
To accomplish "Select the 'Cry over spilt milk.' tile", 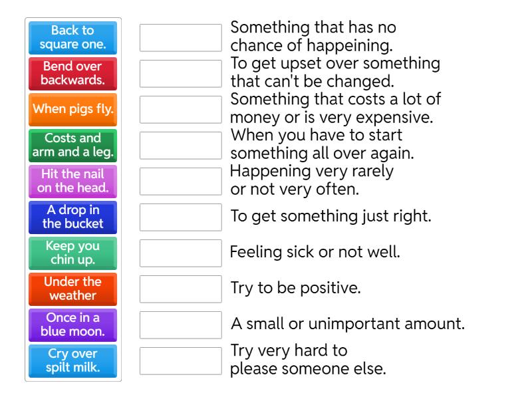I will tap(72, 361).
